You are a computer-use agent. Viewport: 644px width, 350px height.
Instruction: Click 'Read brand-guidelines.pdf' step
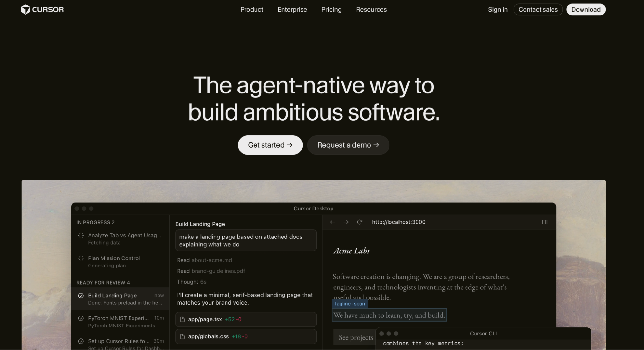tap(211, 271)
